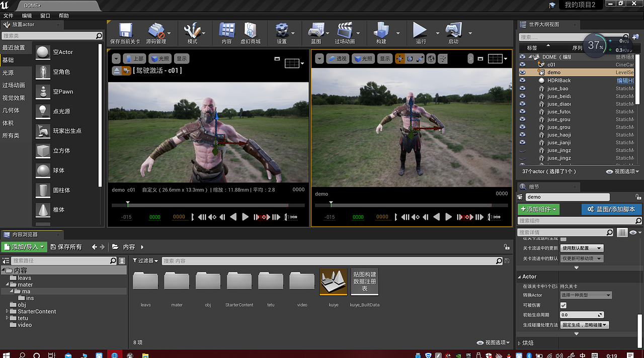Click eject pilot icon in left viewport
This screenshot has width=644, height=358.
tap(116, 71)
